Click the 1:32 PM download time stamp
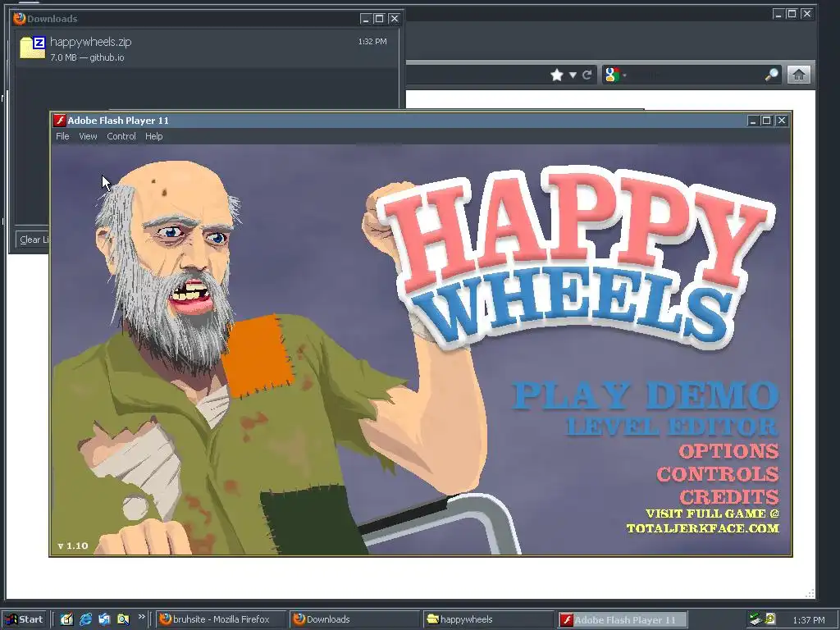Viewport: 840px width, 630px height. (x=372, y=41)
